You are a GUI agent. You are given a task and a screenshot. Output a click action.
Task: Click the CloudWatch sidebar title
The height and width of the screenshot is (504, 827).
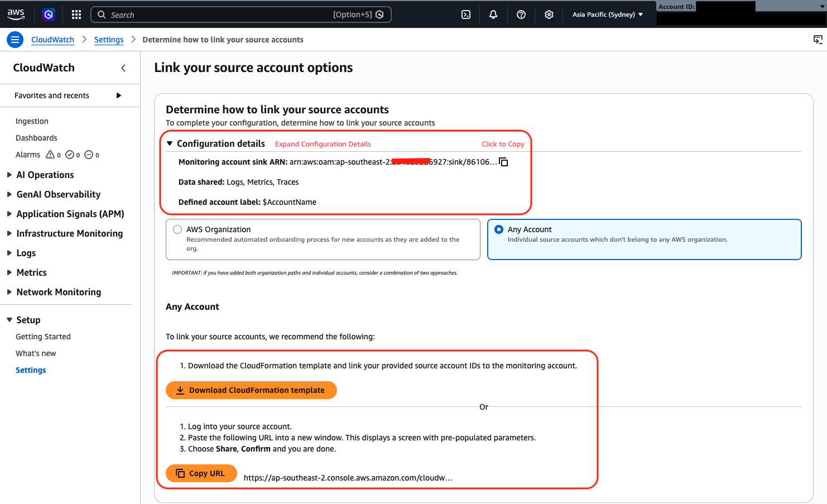tap(44, 68)
